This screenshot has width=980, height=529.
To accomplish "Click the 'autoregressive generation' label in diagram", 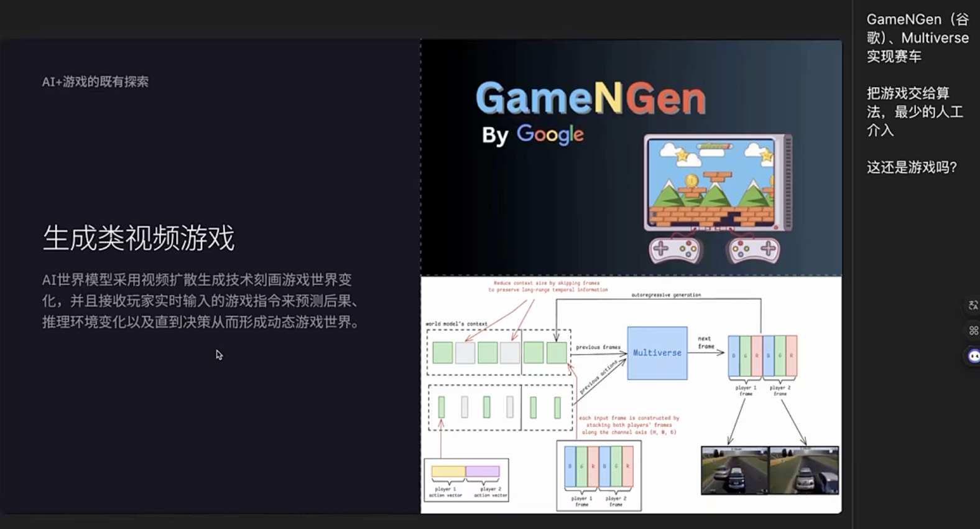I will pos(665,295).
